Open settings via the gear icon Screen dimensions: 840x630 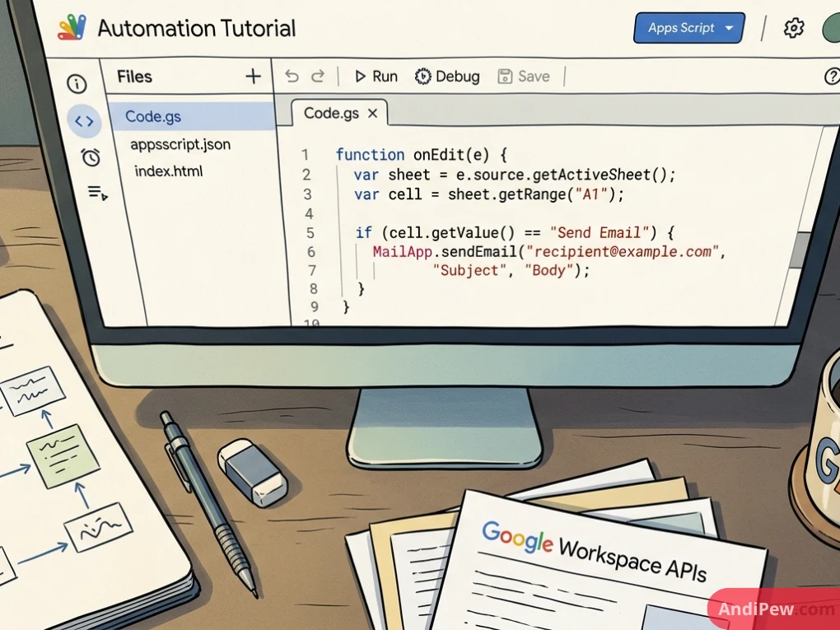(793, 28)
